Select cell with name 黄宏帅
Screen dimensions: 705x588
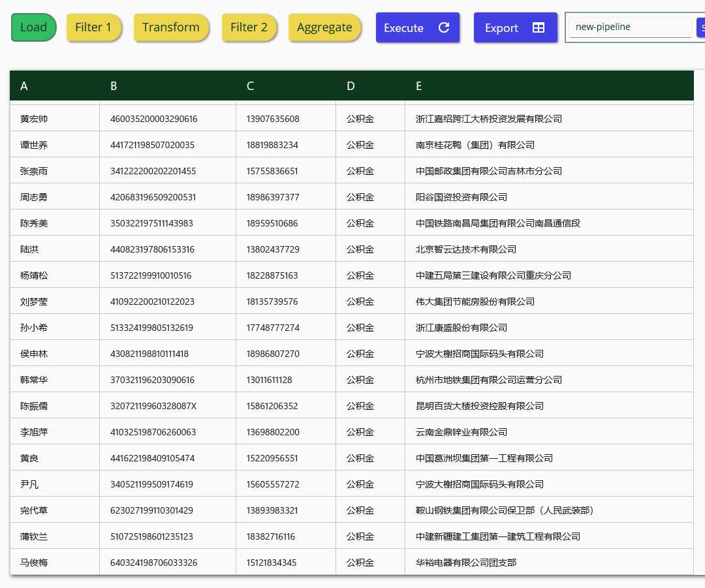[55, 119]
